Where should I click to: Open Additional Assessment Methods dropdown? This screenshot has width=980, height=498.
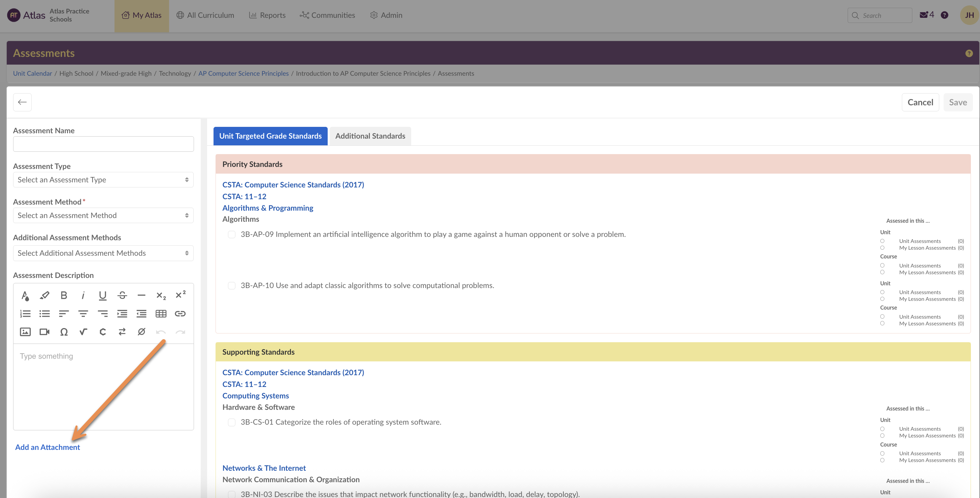click(103, 253)
